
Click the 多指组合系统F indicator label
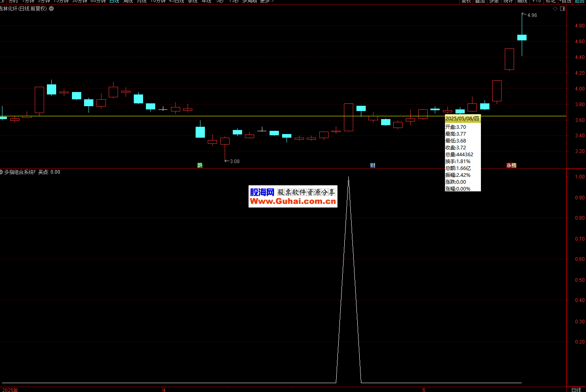pos(20,172)
